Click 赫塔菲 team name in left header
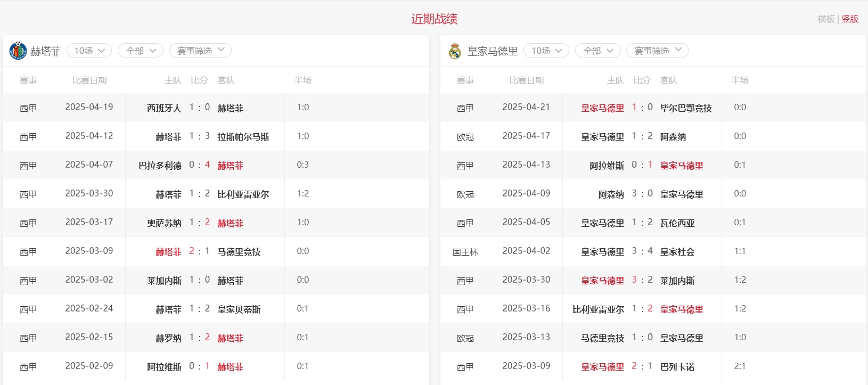The height and width of the screenshot is (385, 868). pyautogui.click(x=45, y=51)
